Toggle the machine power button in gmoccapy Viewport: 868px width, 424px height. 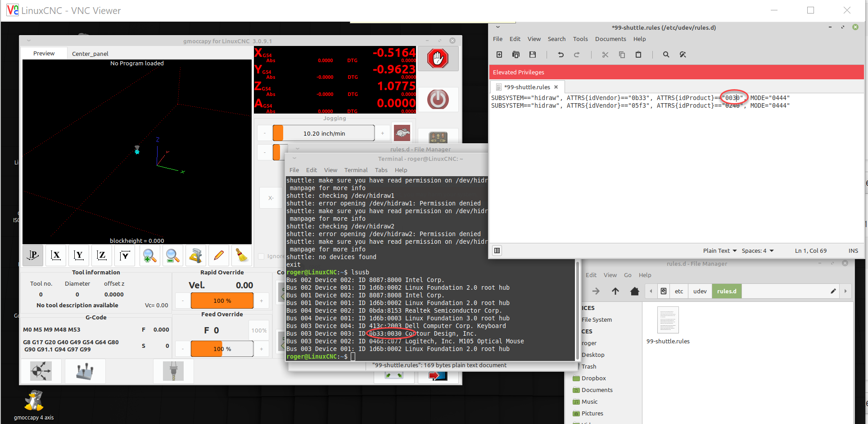pyautogui.click(x=438, y=100)
